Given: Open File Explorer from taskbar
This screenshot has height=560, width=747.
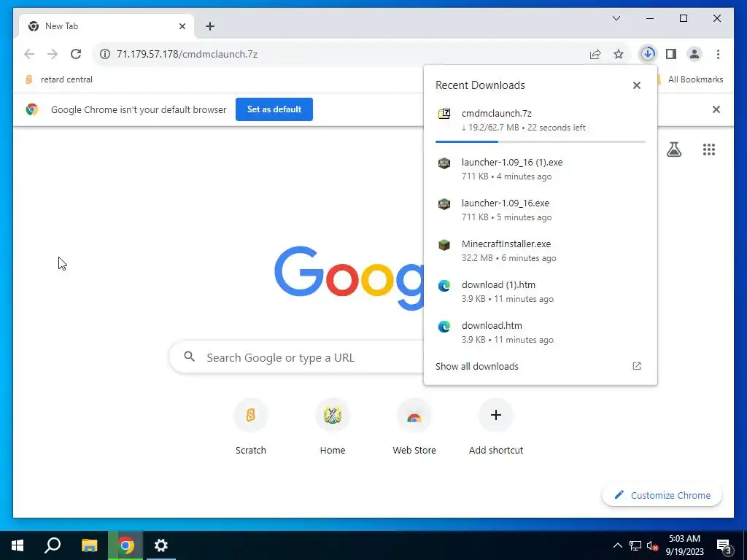Looking at the screenshot, I should (x=89, y=545).
